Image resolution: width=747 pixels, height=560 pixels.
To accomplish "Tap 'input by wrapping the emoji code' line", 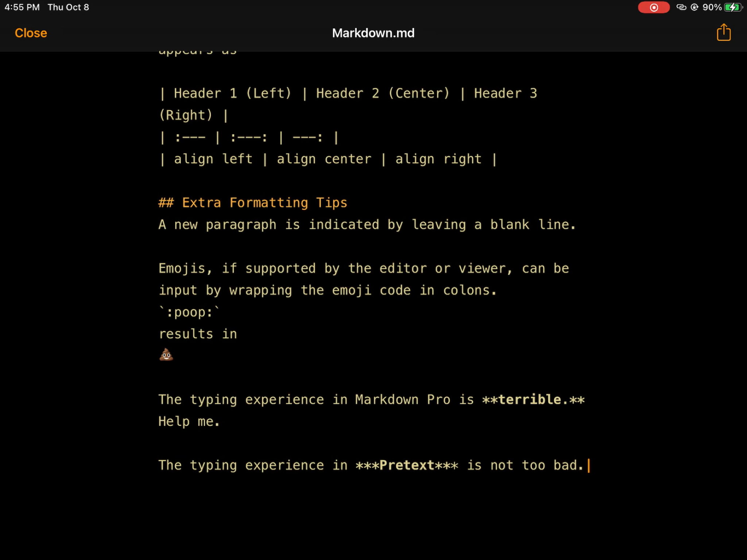I will tap(328, 290).
